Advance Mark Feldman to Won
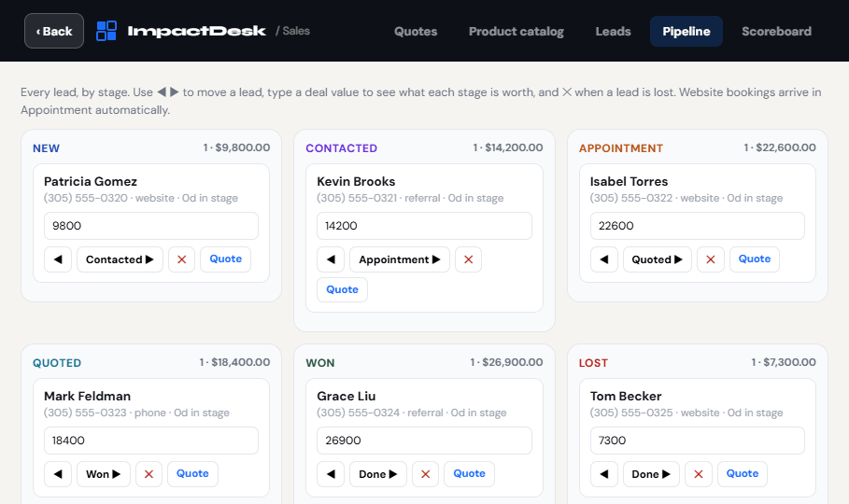The width and height of the screenshot is (849, 504). [104, 474]
